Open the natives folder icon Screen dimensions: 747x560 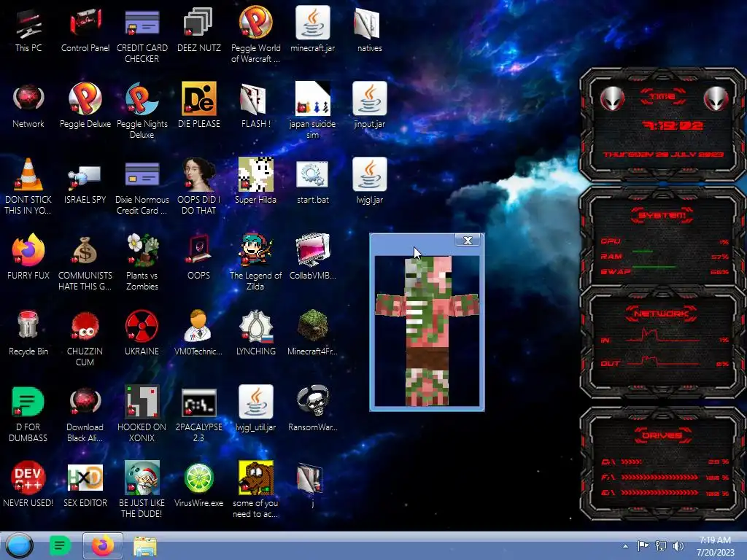[x=369, y=29]
